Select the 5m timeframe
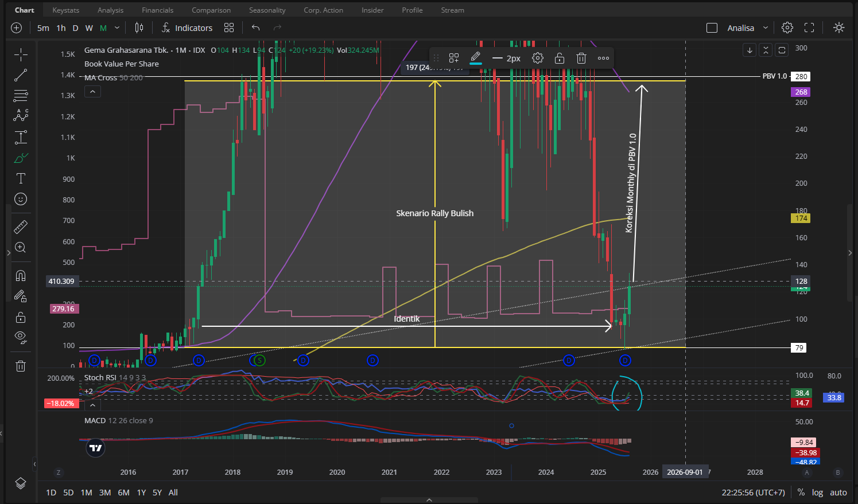858x504 pixels. pos(43,28)
